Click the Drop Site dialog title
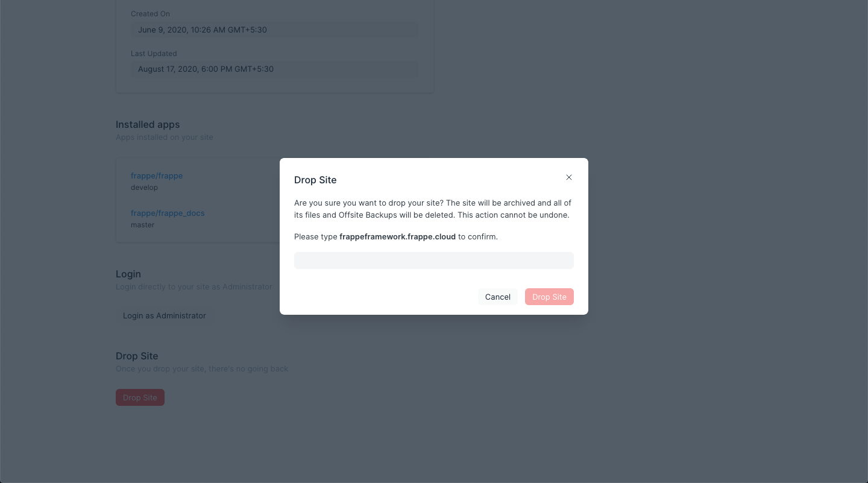868x483 pixels. coord(315,180)
